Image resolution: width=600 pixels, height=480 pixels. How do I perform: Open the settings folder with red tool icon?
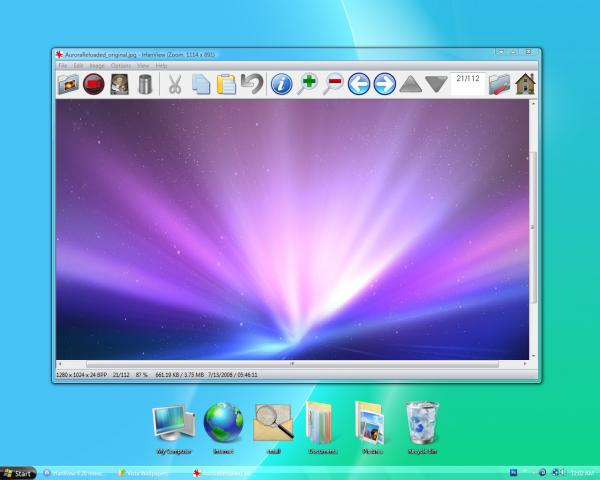pos(499,85)
